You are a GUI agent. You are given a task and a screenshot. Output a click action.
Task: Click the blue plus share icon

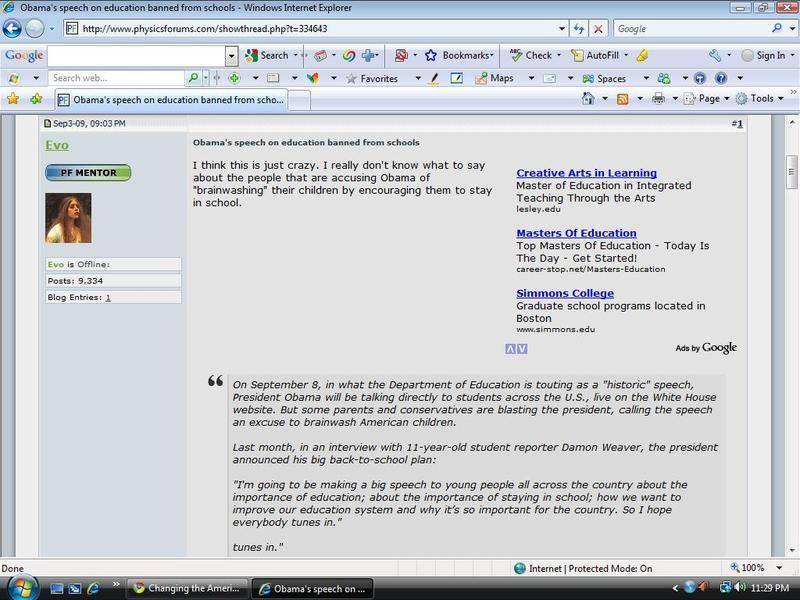click(x=368, y=55)
